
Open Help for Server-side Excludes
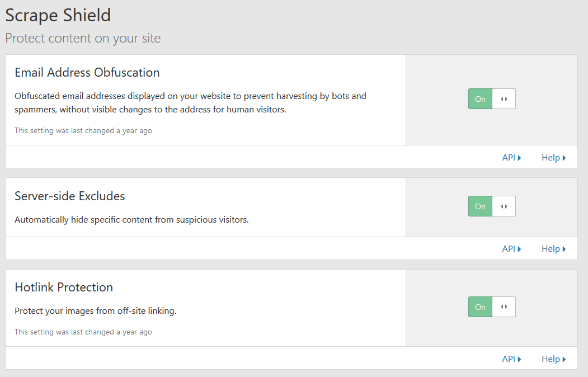553,249
